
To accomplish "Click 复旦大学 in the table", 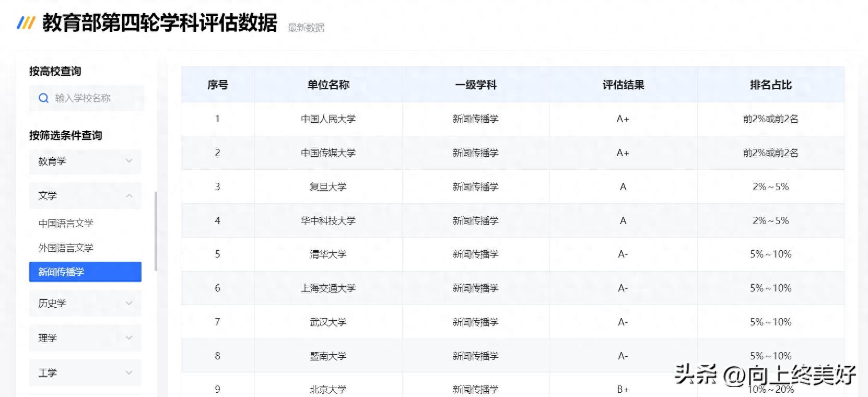I will point(328,187).
